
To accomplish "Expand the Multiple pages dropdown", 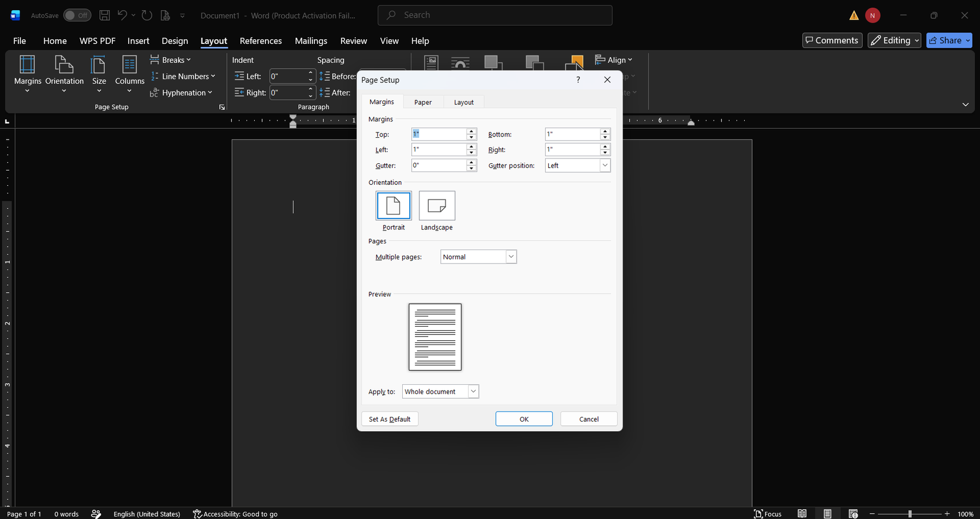I will click(511, 257).
